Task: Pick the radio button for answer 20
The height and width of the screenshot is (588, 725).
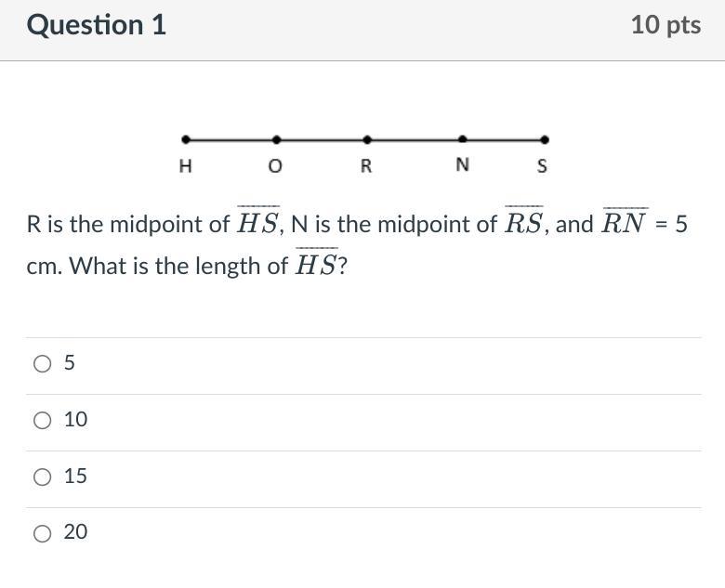Action: click(43, 533)
